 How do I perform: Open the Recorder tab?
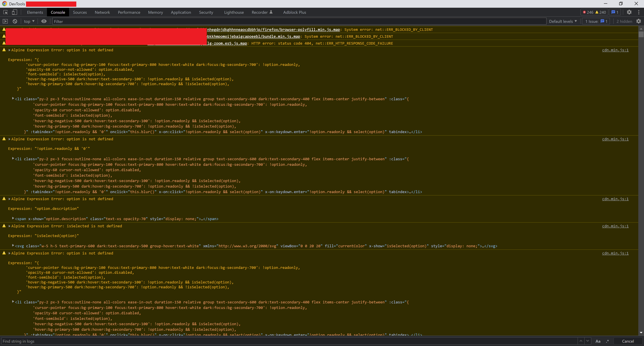pos(262,12)
